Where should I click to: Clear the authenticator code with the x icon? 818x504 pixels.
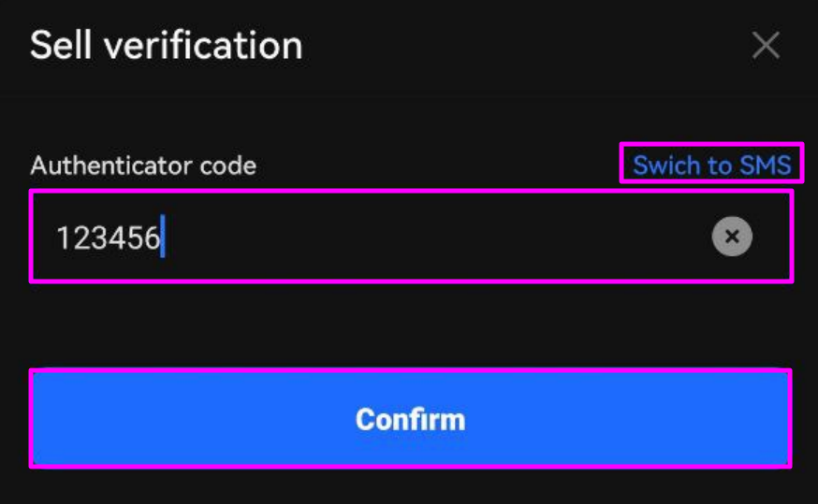732,236
